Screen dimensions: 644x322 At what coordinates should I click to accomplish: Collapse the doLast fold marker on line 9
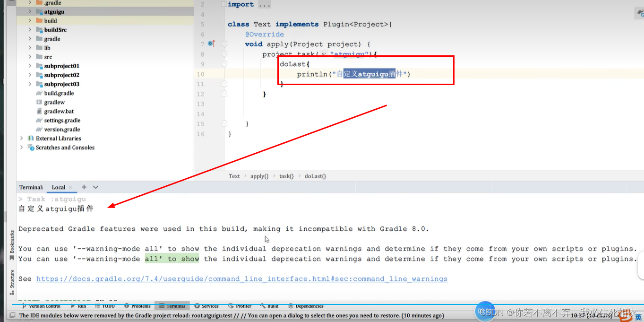(224, 64)
